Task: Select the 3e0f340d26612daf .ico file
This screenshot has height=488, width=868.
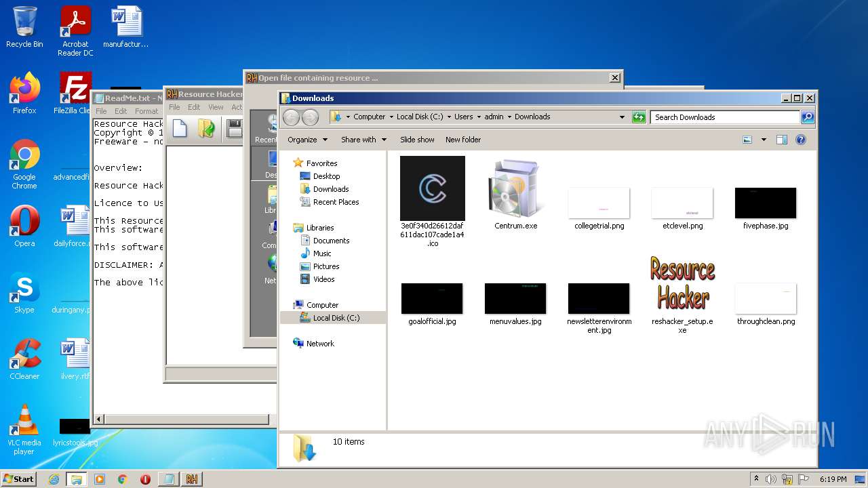Action: 433,201
